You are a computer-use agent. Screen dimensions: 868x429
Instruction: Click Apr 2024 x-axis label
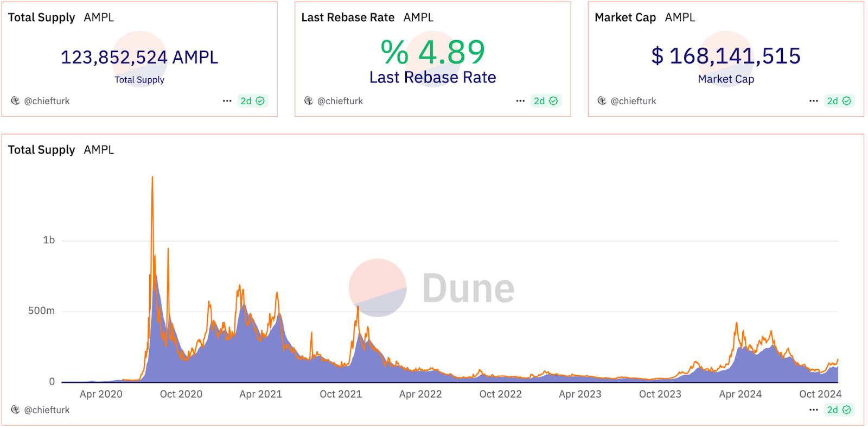point(741,394)
